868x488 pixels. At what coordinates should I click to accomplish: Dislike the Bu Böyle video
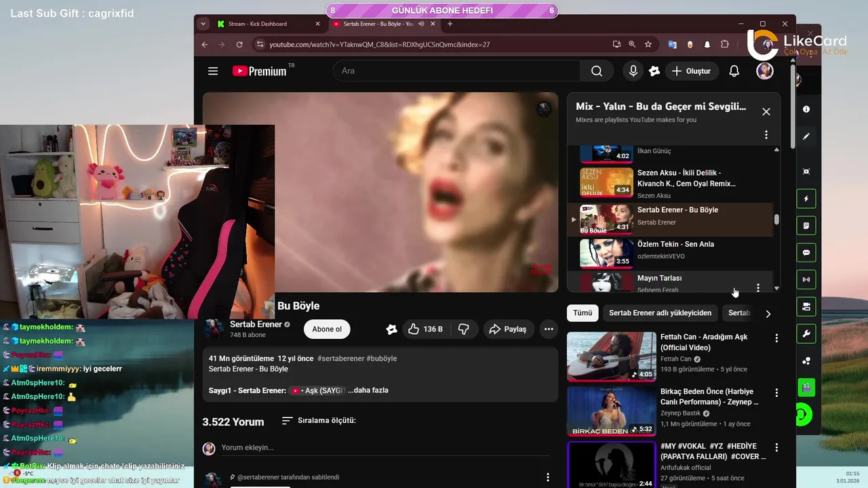click(x=464, y=329)
